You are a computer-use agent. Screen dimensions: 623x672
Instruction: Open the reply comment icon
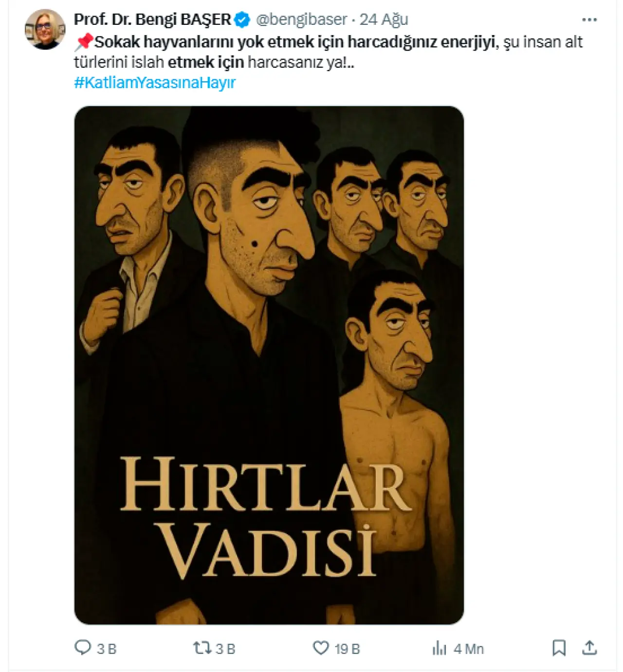pos(83,647)
